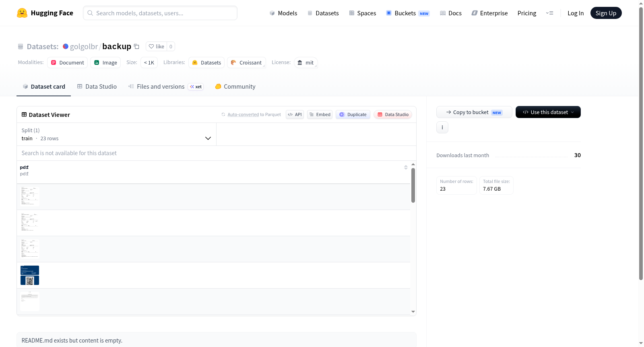Go to Datasets in top navigation

click(x=323, y=13)
